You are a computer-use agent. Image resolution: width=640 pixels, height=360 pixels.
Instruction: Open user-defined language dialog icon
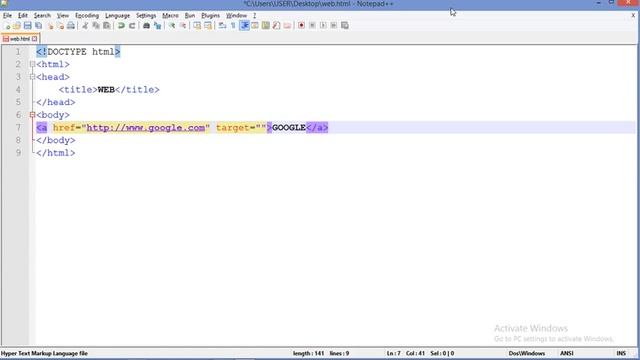point(255,26)
